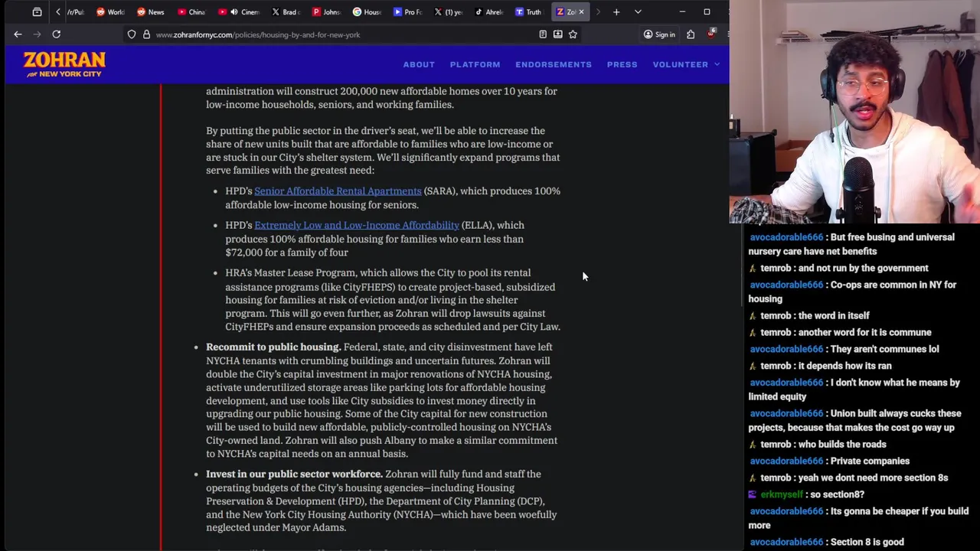Switch to the Truth tab
Screen dimensions: 980x551
pos(528,12)
